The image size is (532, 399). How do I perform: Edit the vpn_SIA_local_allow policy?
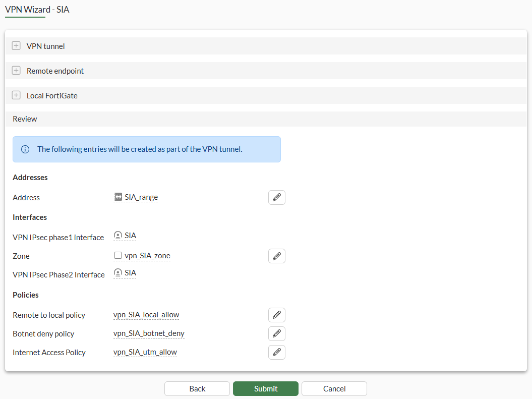tap(276, 315)
